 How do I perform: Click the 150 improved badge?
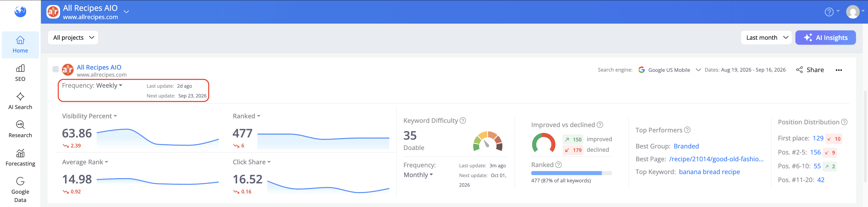coord(573,139)
